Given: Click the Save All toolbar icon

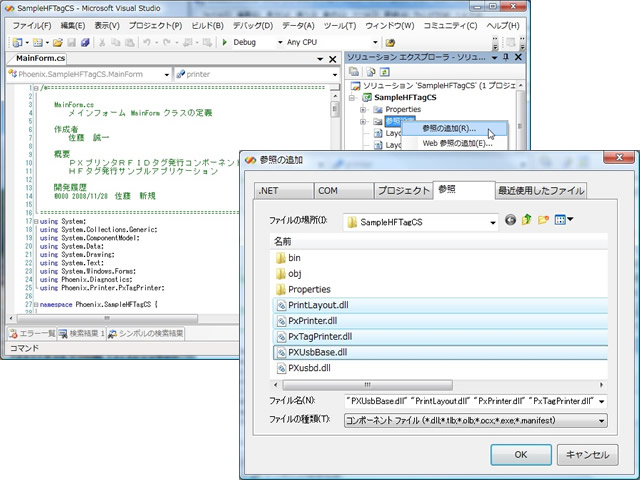Looking at the screenshot, I should (85, 42).
